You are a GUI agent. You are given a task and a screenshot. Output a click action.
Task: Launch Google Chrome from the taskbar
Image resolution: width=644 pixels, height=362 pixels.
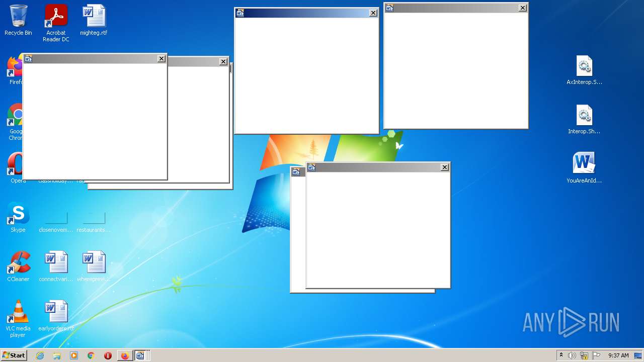click(x=91, y=355)
